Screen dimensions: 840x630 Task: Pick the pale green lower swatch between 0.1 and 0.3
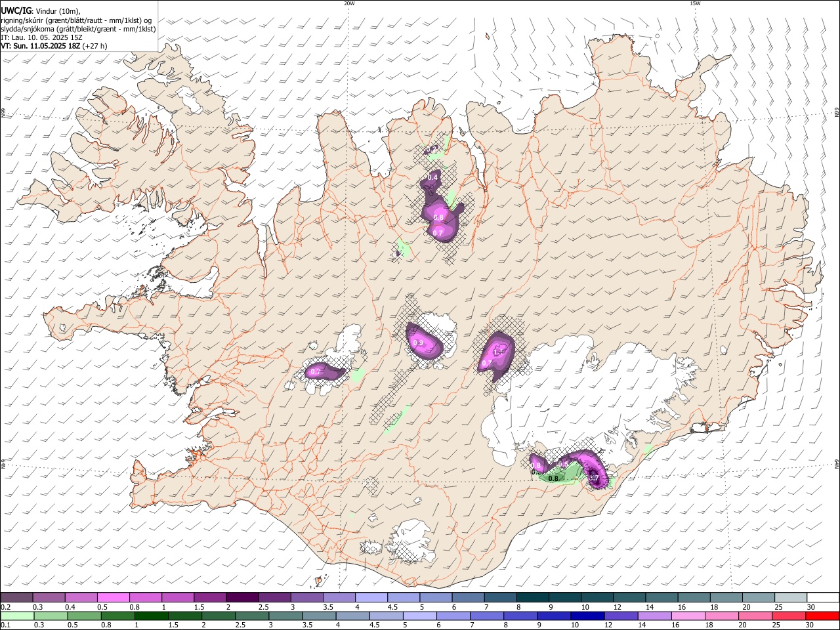coord(16,616)
